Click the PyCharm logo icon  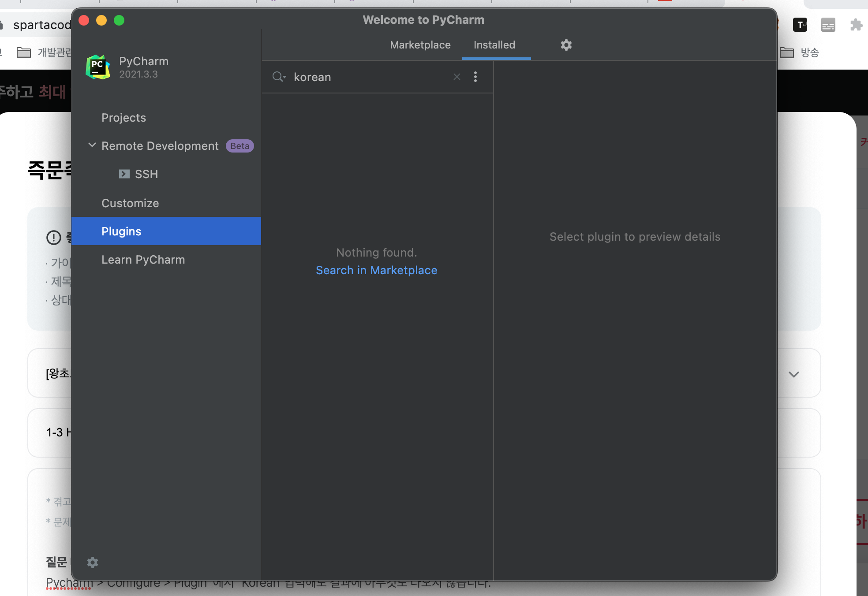pyautogui.click(x=98, y=67)
